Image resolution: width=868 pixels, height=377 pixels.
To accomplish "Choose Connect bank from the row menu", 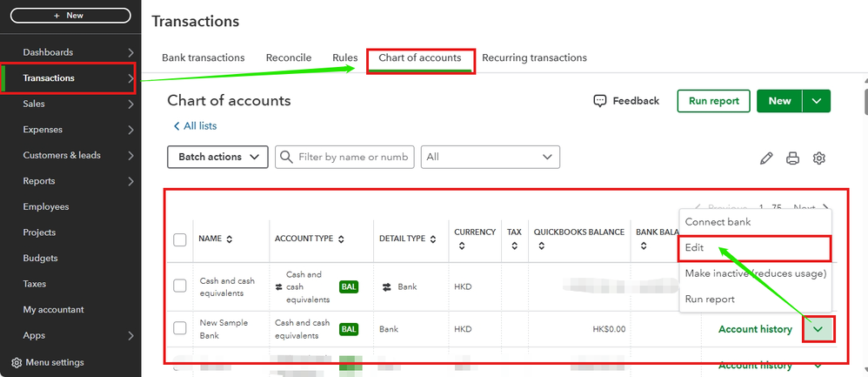I will (756, 222).
